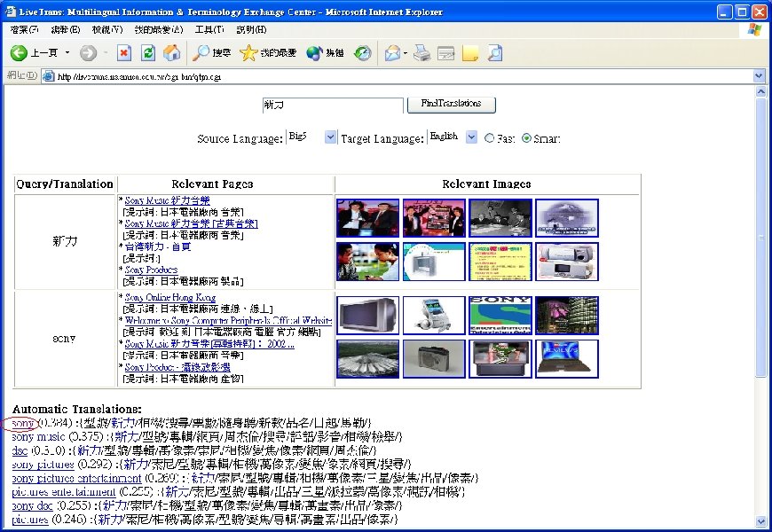The image size is (772, 532).
Task: Stop page loading with red X icon
Action: 124,52
